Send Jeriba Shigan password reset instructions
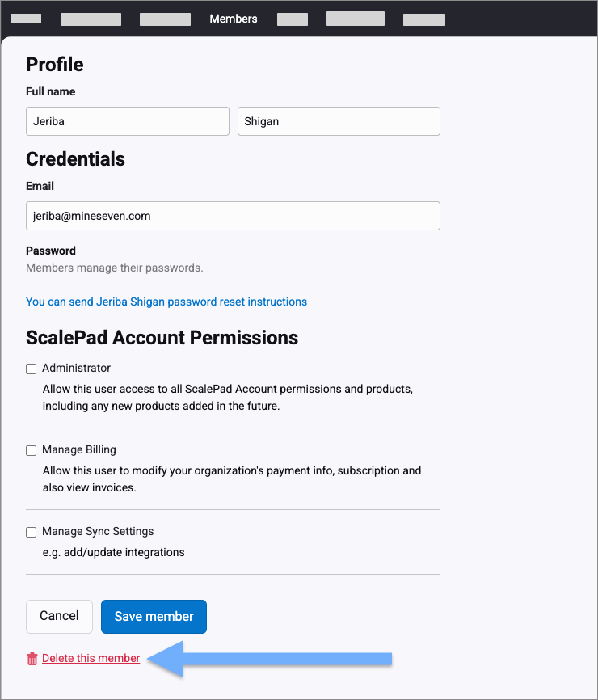Image resolution: width=598 pixels, height=700 pixels. pos(166,302)
